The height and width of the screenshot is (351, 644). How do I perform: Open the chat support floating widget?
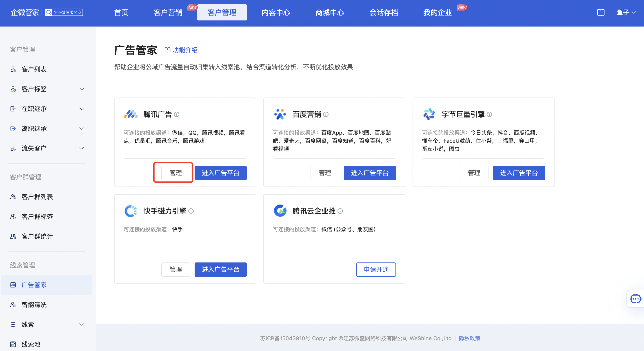(x=635, y=299)
